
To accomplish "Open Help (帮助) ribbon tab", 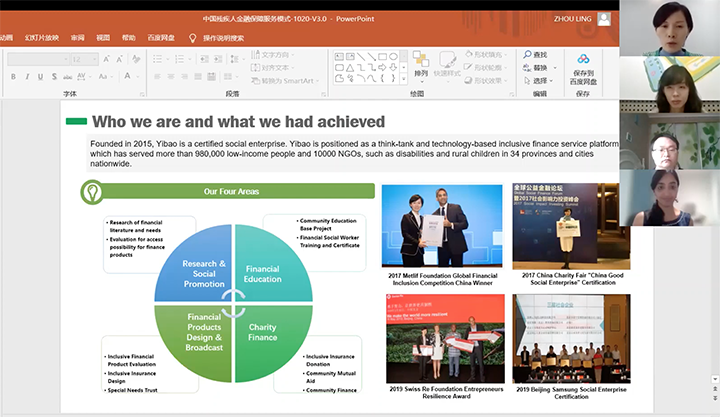I will pyautogui.click(x=129, y=38).
